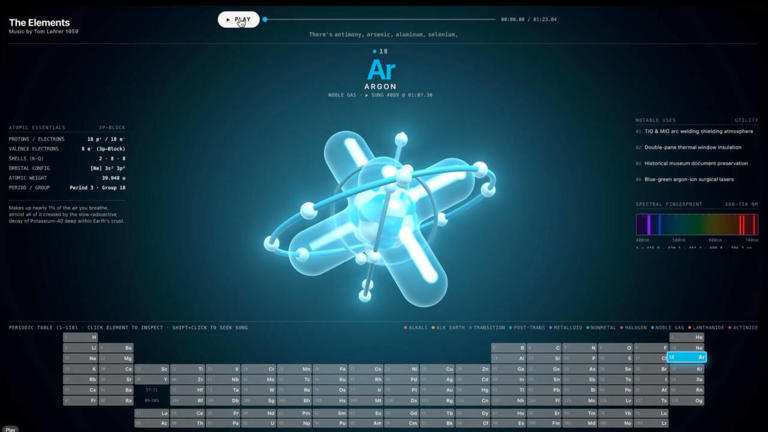Start the song with the PLAY button
The image size is (768, 432).
[x=239, y=20]
